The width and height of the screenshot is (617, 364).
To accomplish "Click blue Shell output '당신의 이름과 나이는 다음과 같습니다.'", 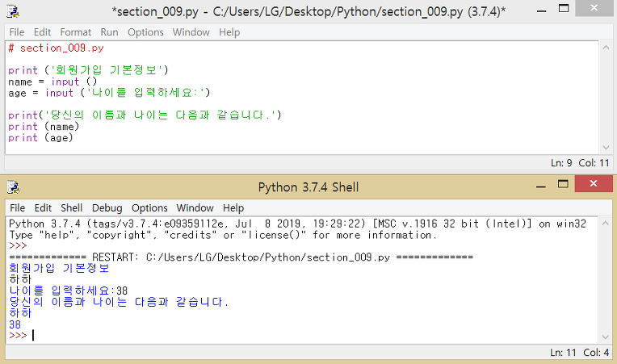I will 119,302.
